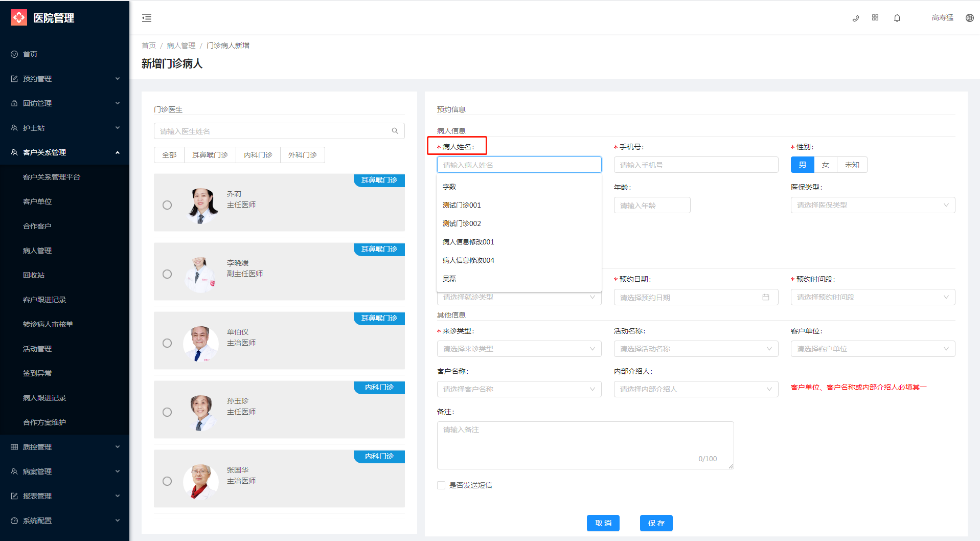Click the edit icon beside 预约管理
This screenshot has width=980, height=541.
click(x=14, y=79)
